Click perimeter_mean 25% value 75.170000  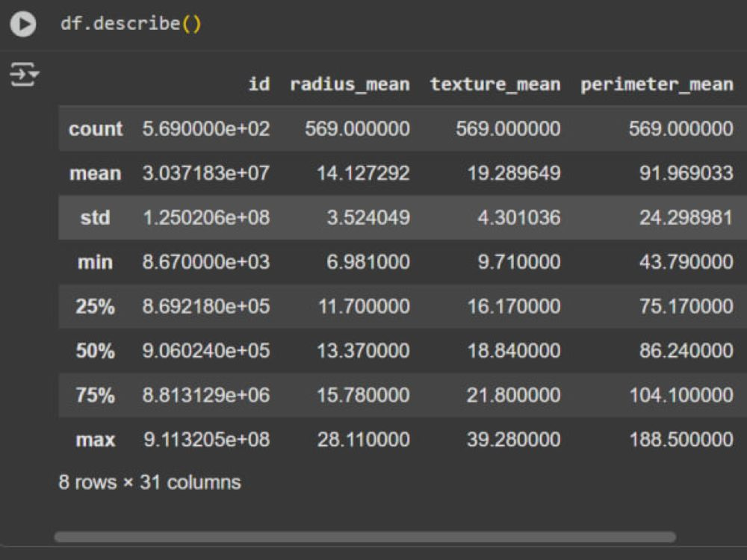[x=686, y=306]
